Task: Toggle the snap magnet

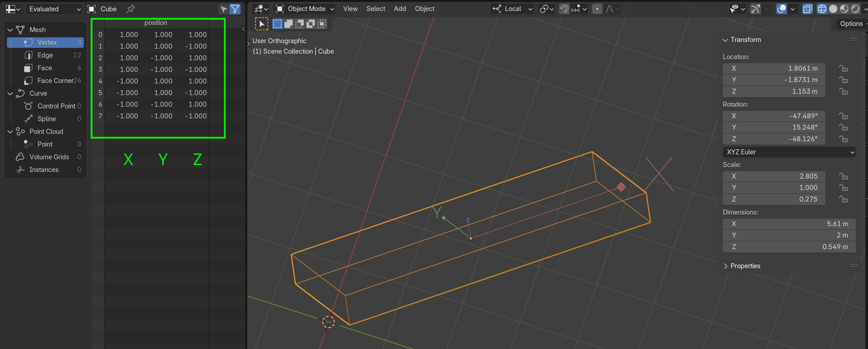Action: pos(564,9)
